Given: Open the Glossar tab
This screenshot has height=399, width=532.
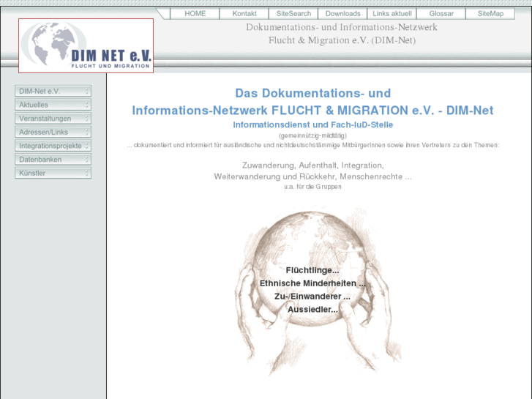Looking at the screenshot, I should click(441, 14).
